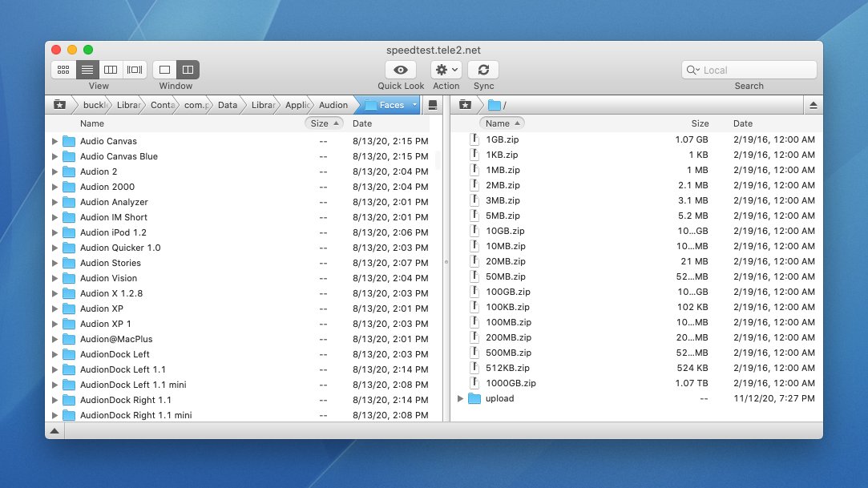
Task: Select Audion IM Short folder icon
Action: click(x=69, y=217)
